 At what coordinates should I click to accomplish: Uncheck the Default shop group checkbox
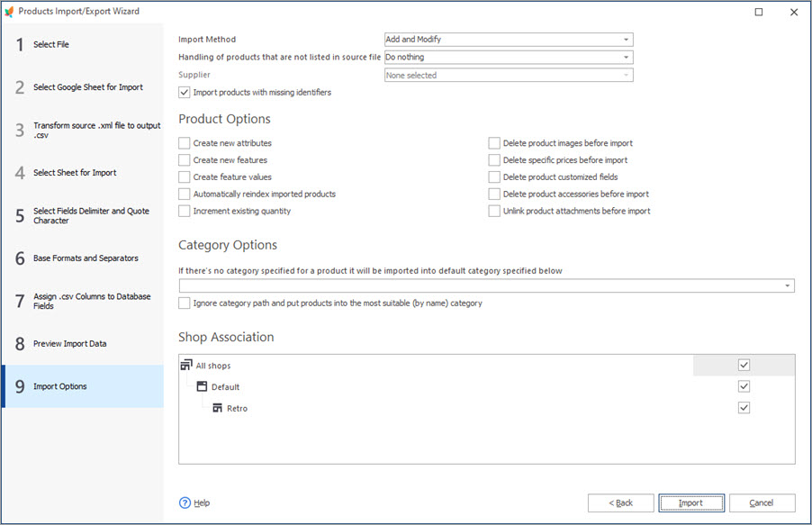point(744,386)
